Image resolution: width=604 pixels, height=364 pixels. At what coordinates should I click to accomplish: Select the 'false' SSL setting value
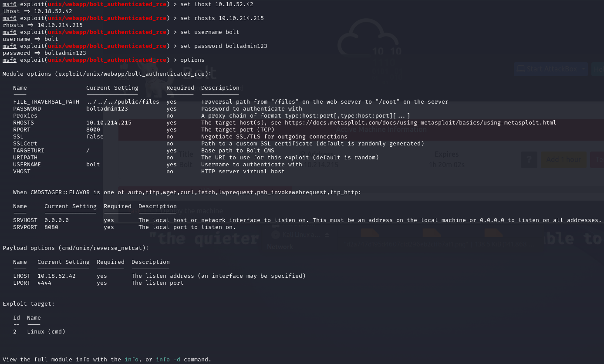point(95,137)
